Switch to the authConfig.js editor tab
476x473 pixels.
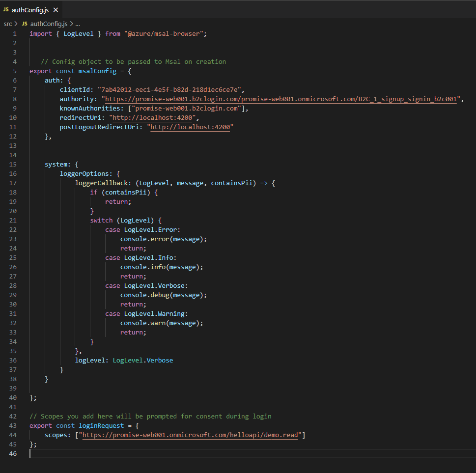point(29,9)
